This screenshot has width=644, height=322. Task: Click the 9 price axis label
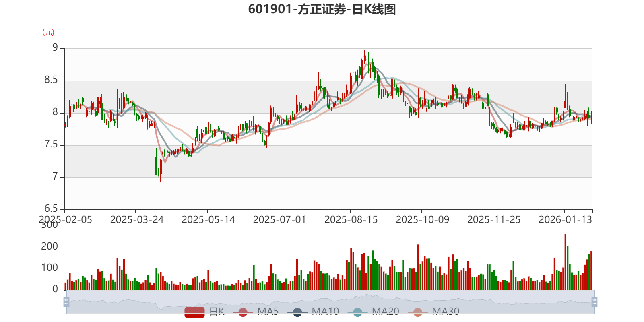(55, 48)
